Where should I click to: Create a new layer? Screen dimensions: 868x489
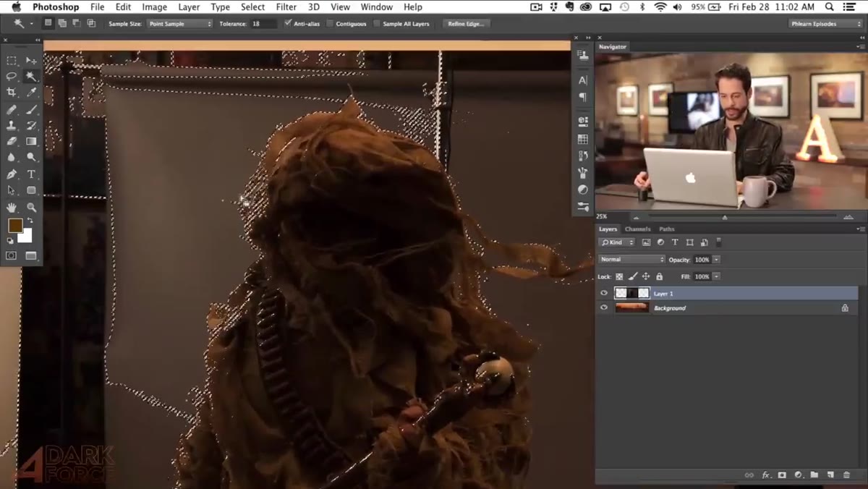[830, 475]
